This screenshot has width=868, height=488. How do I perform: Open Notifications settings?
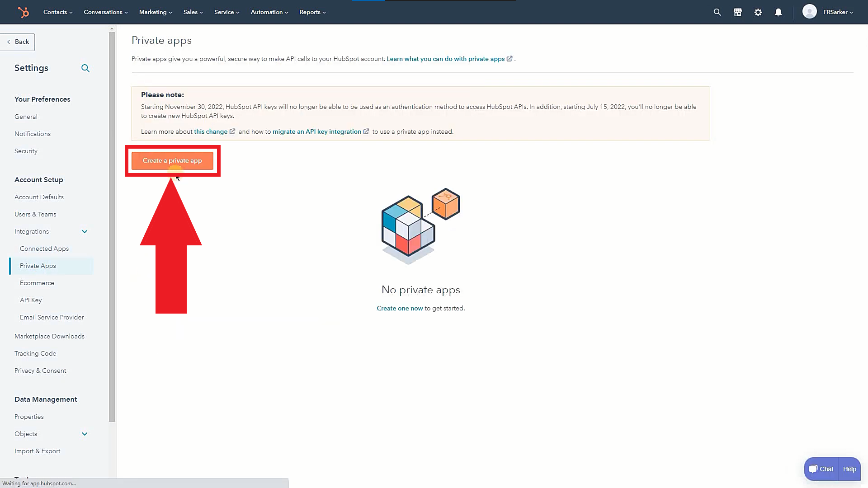point(33,134)
